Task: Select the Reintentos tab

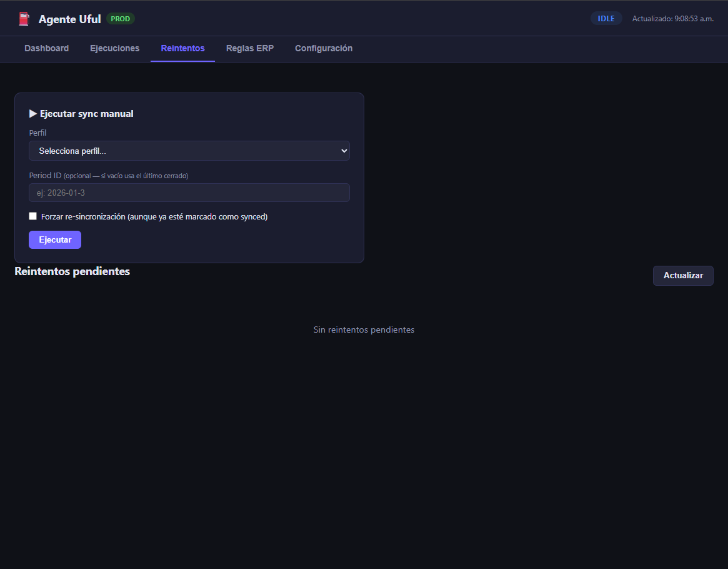Action: tap(182, 49)
